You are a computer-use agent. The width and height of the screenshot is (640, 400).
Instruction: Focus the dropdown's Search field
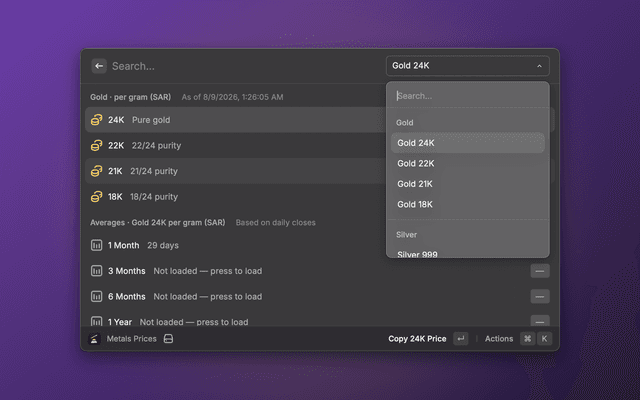tap(468, 96)
